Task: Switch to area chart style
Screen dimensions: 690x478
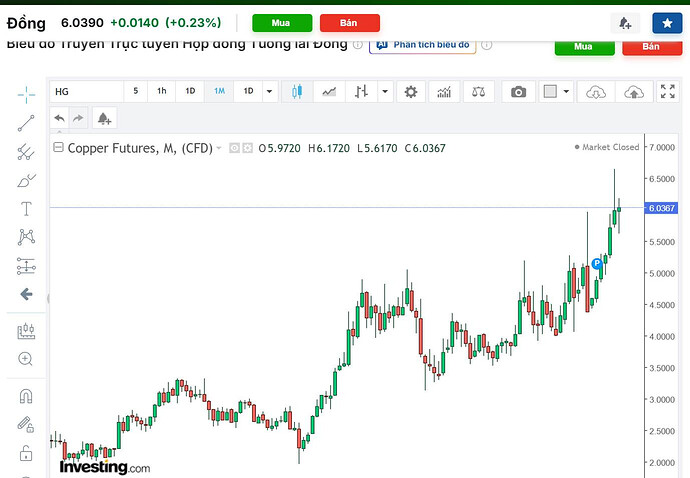Action: click(x=329, y=92)
